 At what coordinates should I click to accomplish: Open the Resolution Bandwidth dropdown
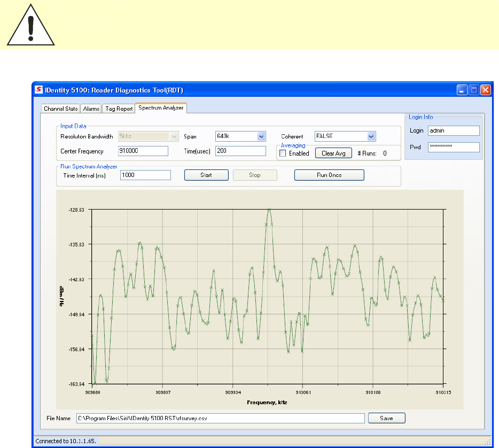174,136
